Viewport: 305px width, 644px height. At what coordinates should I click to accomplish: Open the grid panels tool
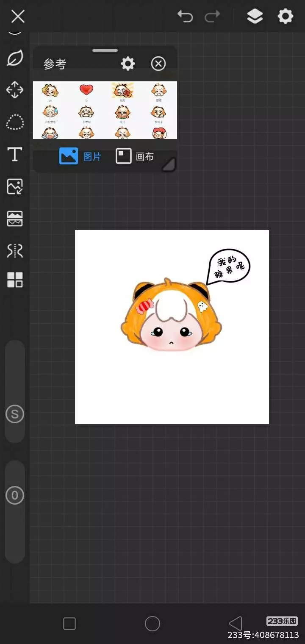pyautogui.click(x=15, y=280)
